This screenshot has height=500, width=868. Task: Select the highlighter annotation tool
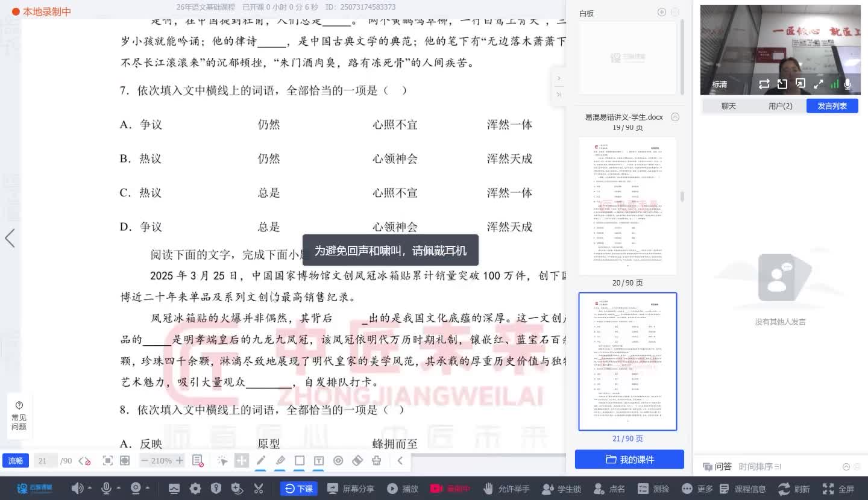pos(280,460)
